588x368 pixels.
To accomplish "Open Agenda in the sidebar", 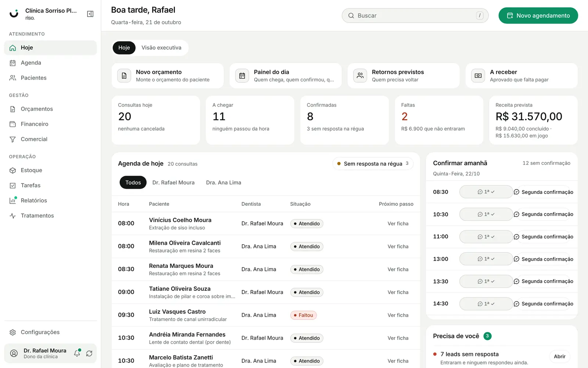I will pyautogui.click(x=50, y=63).
